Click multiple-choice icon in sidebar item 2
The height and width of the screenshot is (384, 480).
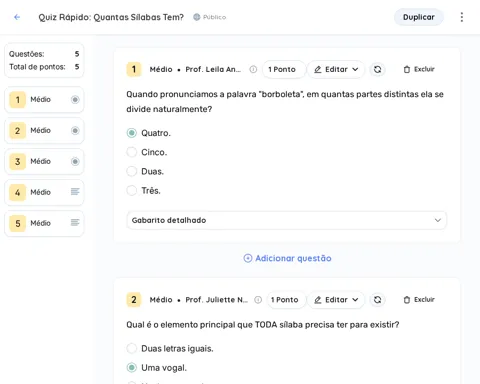[75, 130]
